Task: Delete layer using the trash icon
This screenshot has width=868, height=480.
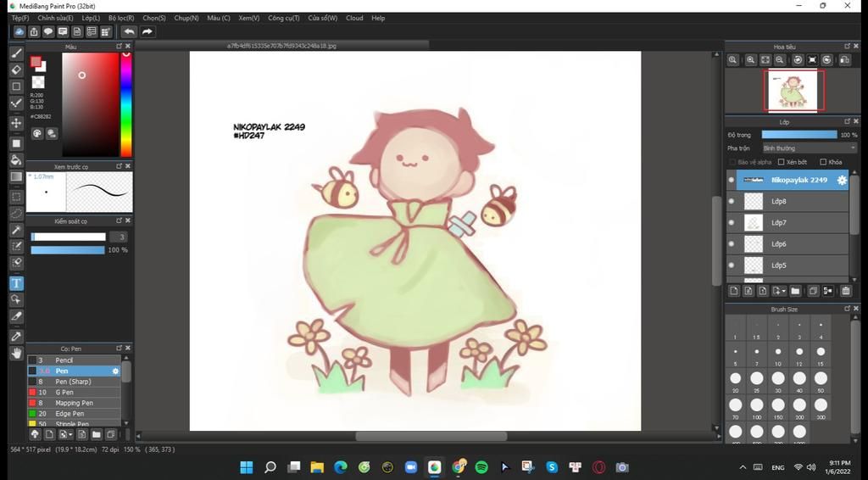Action: coord(845,291)
